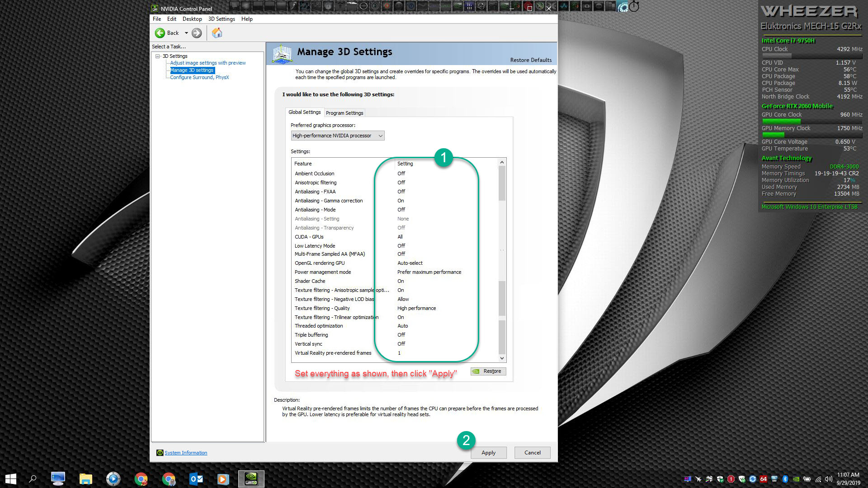Click the Forward navigation arrow icon
The height and width of the screenshot is (488, 868).
click(x=197, y=33)
